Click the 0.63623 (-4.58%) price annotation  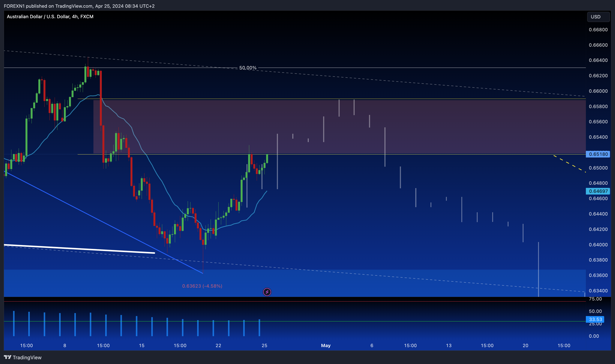pos(202,286)
